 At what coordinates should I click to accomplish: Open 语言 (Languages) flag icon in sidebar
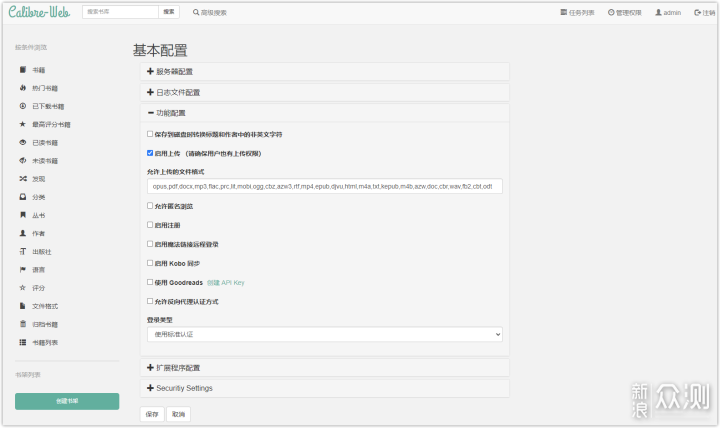click(x=23, y=270)
